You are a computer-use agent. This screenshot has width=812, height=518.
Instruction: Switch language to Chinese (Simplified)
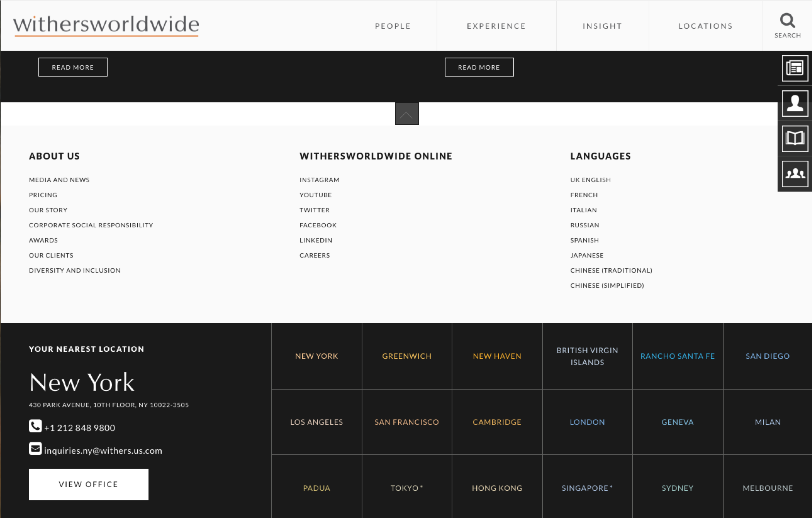pyautogui.click(x=607, y=286)
